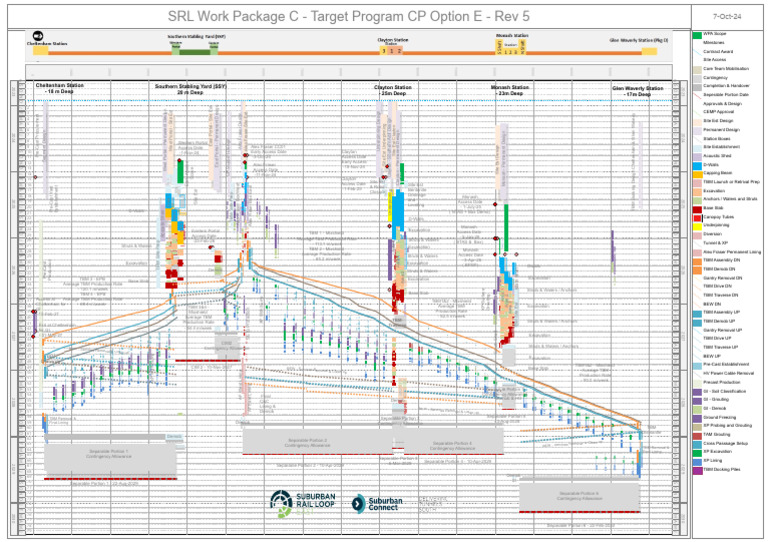This screenshot has width=768, height=542.
Task: Click the 'Pre-Cast Establishment' legend label
Action: pyautogui.click(x=726, y=364)
